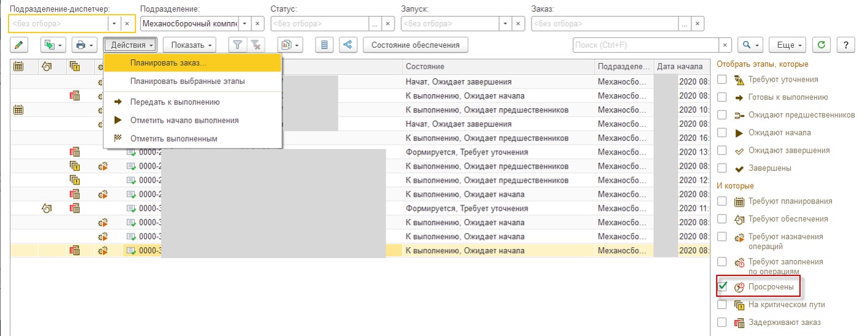Screen dimensions: 868x336
Task: Click into the Заказ filter field
Action: pyautogui.click(x=605, y=23)
